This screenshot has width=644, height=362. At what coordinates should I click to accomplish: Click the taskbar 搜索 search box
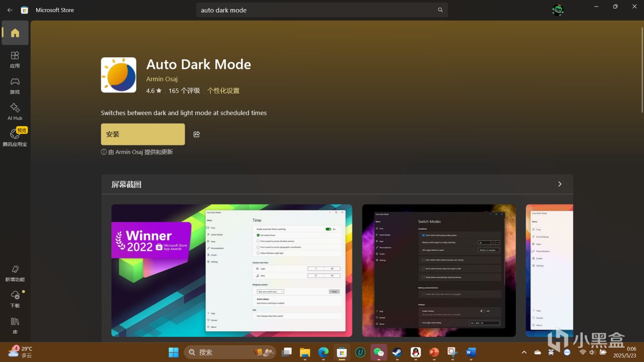coord(230,352)
